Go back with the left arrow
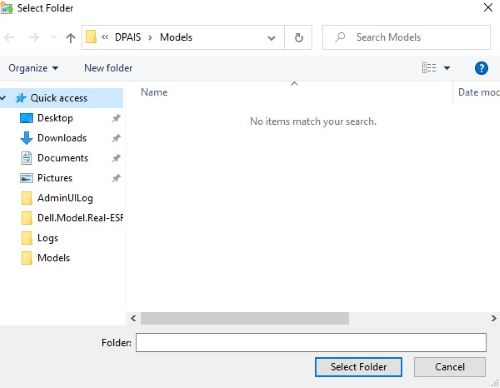The height and width of the screenshot is (388, 500). pos(9,37)
